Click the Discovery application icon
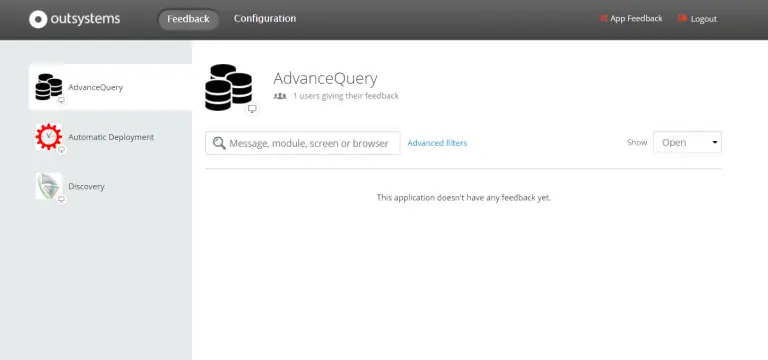The image size is (768, 360). [x=48, y=186]
